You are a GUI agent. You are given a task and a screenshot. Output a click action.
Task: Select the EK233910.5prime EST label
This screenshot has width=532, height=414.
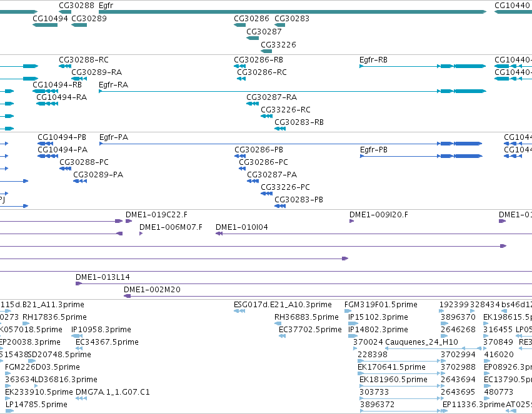(39, 392)
